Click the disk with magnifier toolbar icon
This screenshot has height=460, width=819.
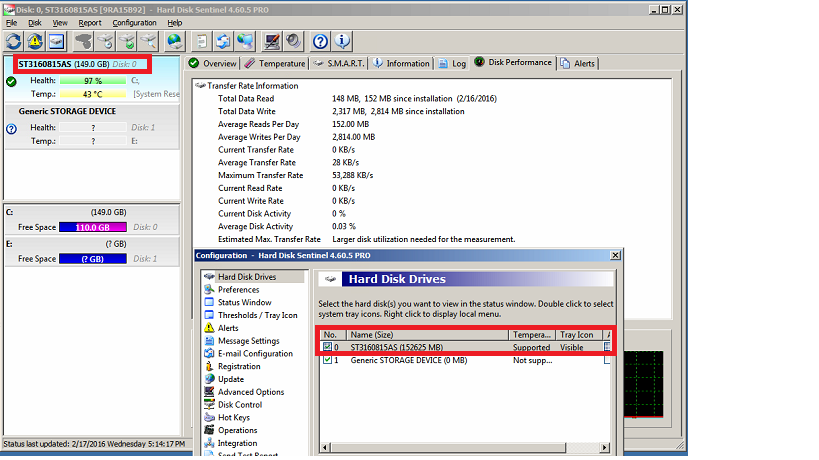148,41
